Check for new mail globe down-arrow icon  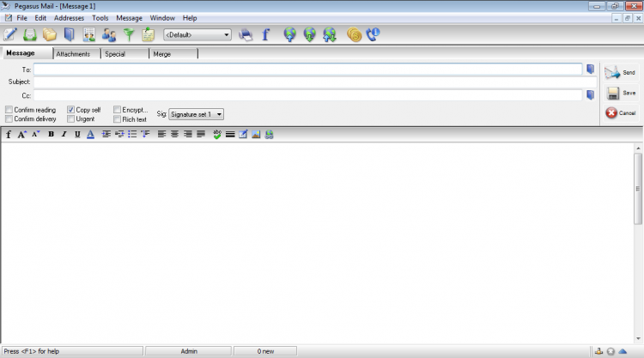point(310,34)
